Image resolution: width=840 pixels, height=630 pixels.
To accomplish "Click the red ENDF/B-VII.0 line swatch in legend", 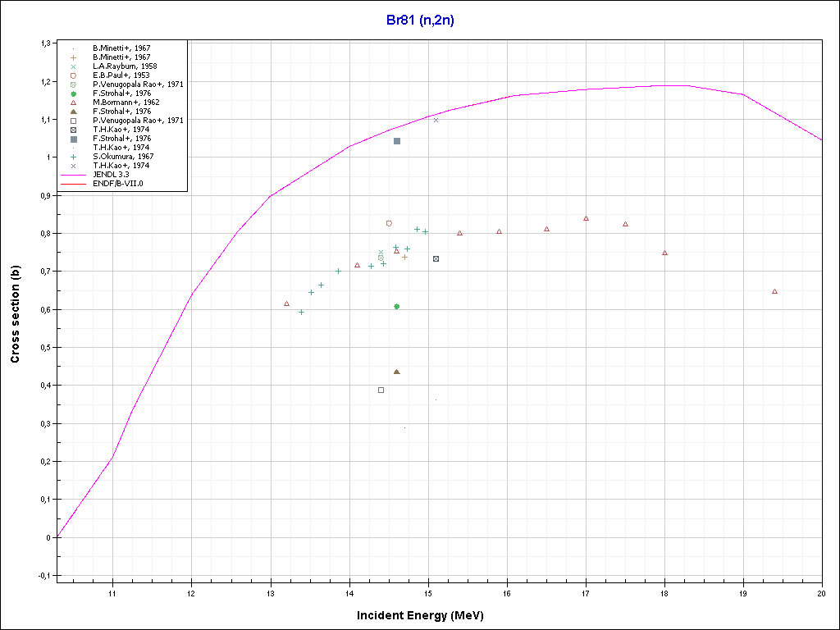I will click(73, 183).
